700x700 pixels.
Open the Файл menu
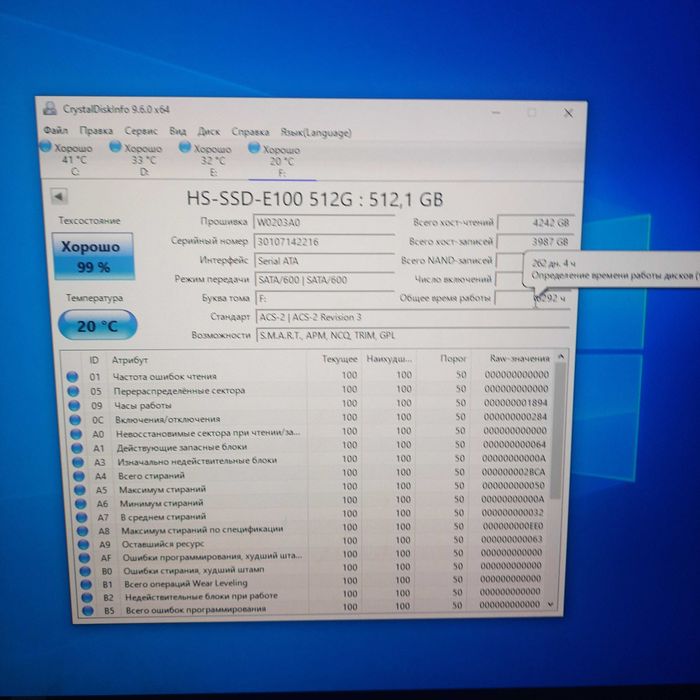[x=55, y=130]
